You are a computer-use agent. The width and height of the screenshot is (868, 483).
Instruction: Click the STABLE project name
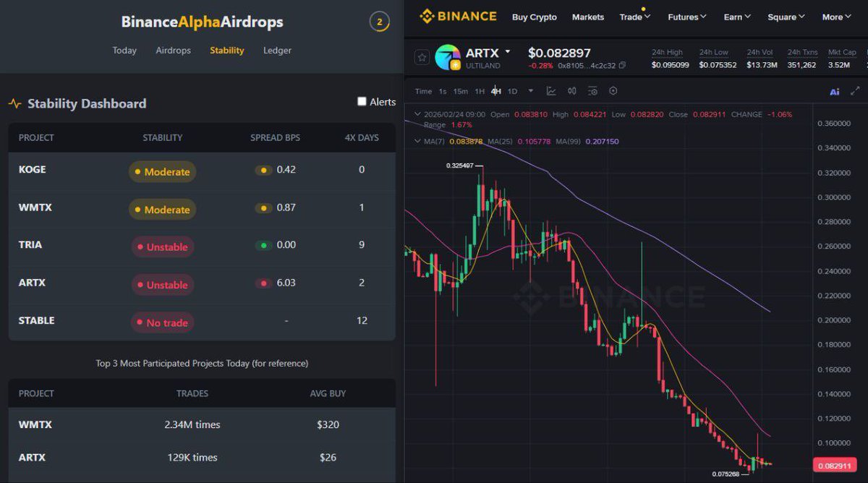(x=36, y=320)
